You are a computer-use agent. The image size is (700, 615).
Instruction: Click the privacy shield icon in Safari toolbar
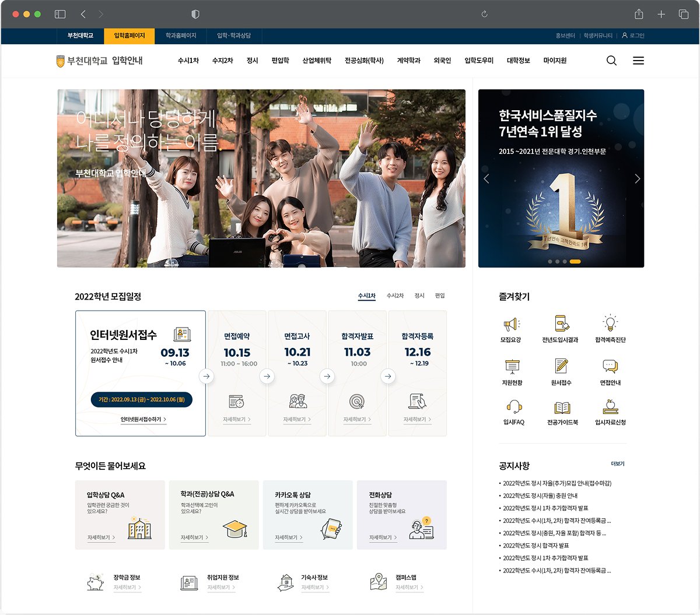pyautogui.click(x=195, y=14)
